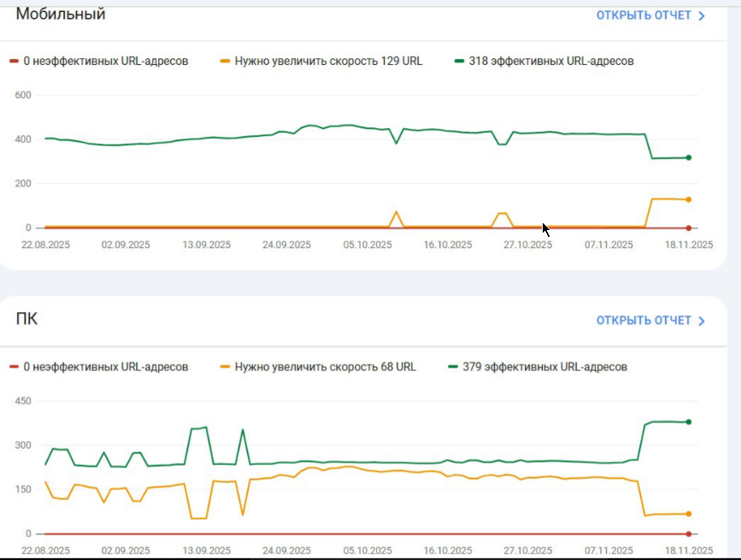Click red end-point dot on mobile chart
The height and width of the screenshot is (560, 741).
tap(689, 228)
